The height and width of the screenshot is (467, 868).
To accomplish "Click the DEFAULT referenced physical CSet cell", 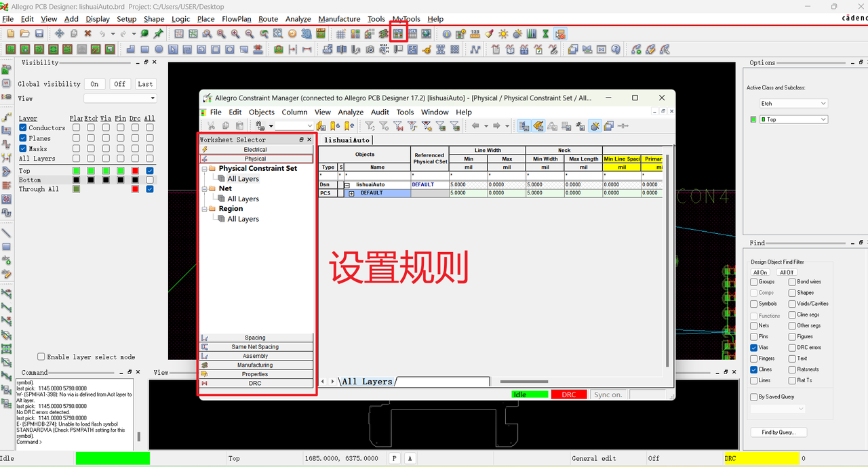I will pos(429,184).
